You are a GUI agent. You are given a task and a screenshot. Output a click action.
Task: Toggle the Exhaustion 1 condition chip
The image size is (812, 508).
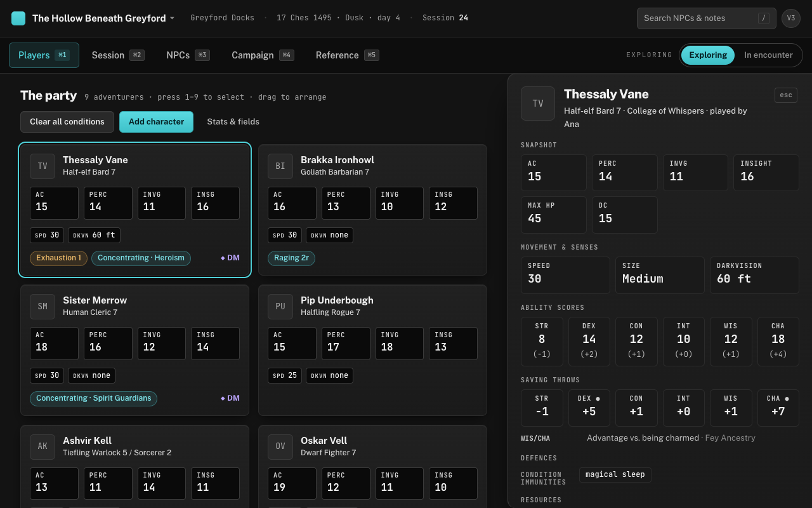point(58,258)
